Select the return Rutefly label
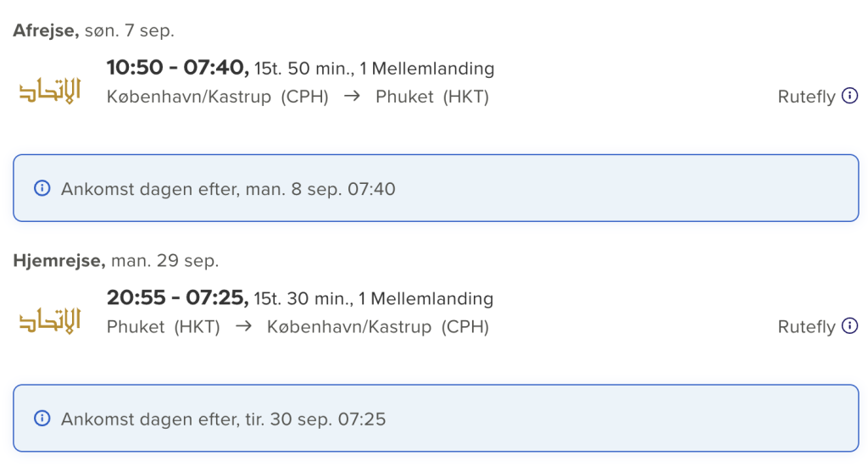Viewport: 868px width, 472px height. pos(806,327)
